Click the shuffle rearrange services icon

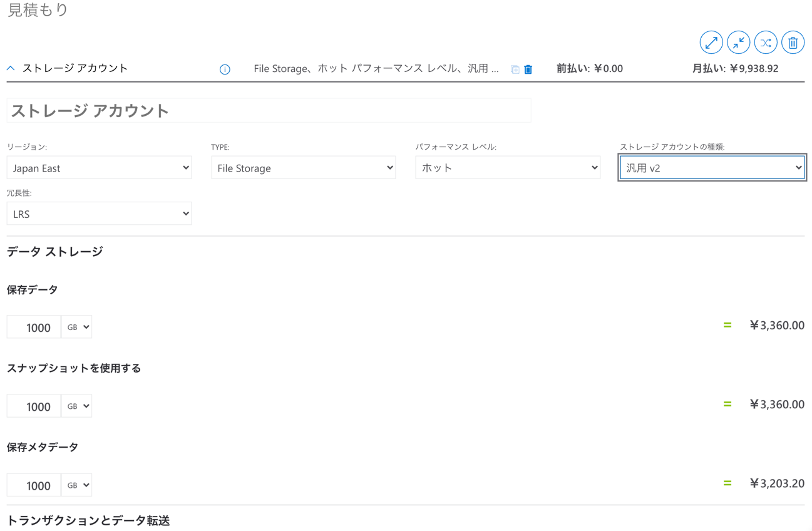(x=766, y=43)
